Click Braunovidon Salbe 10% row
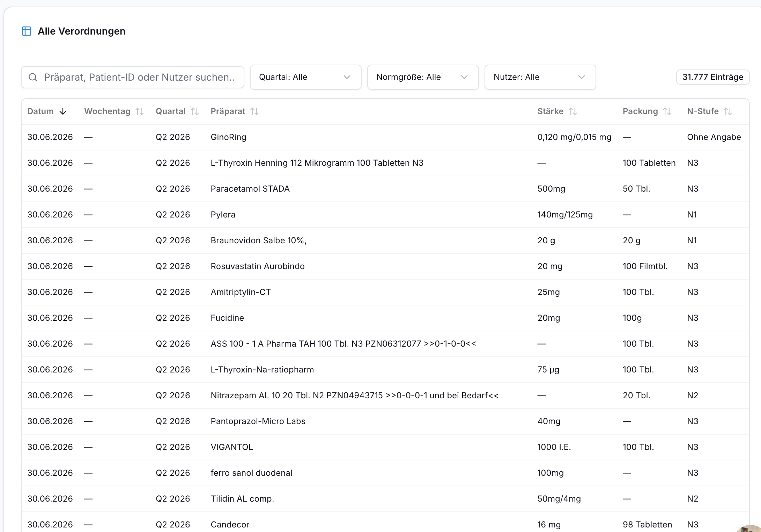 pos(385,241)
